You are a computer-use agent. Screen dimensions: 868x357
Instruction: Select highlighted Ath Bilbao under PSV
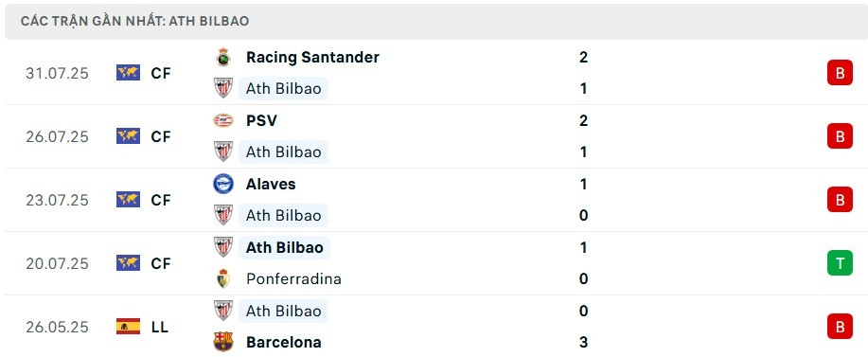point(283,152)
